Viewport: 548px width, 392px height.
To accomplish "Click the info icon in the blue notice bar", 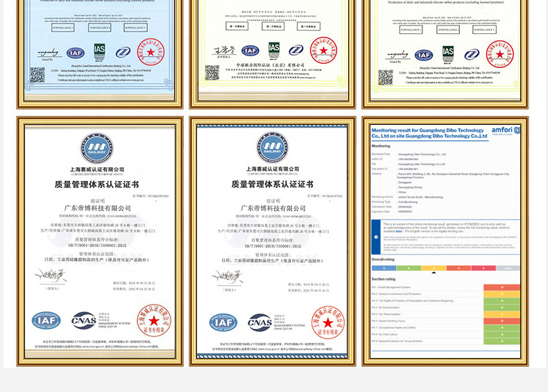I will pyautogui.click(x=376, y=237).
